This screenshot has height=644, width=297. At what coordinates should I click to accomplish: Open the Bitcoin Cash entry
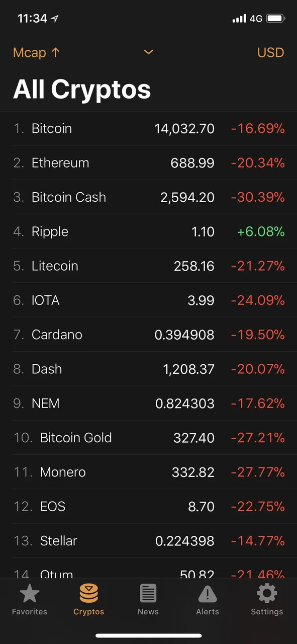coord(149,197)
